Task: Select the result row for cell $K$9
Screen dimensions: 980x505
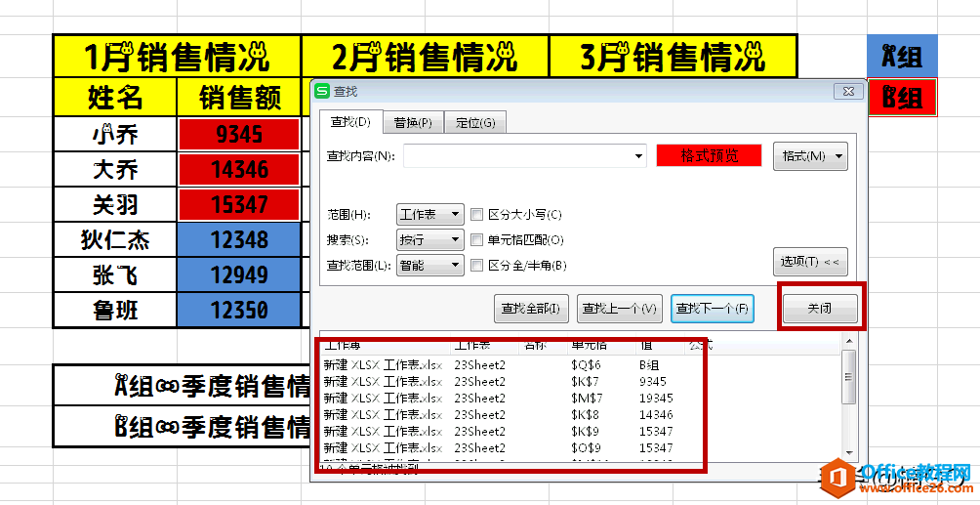Action: (x=581, y=431)
